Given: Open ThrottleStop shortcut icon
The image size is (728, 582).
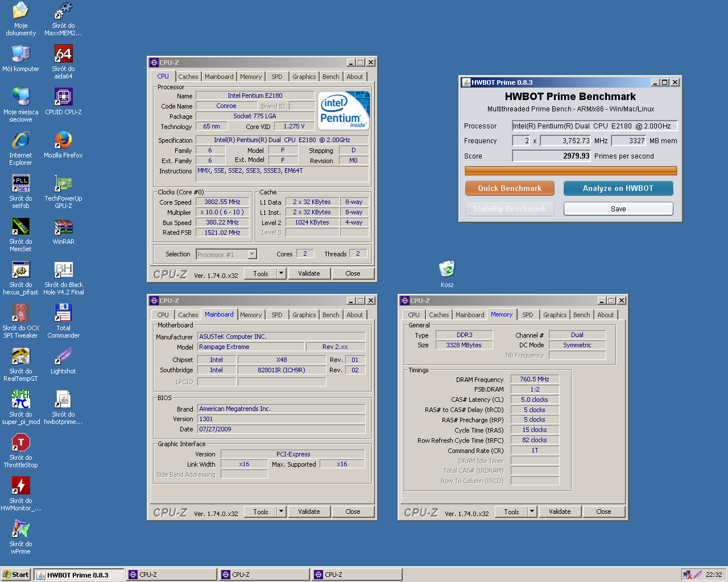Looking at the screenshot, I should (20, 442).
